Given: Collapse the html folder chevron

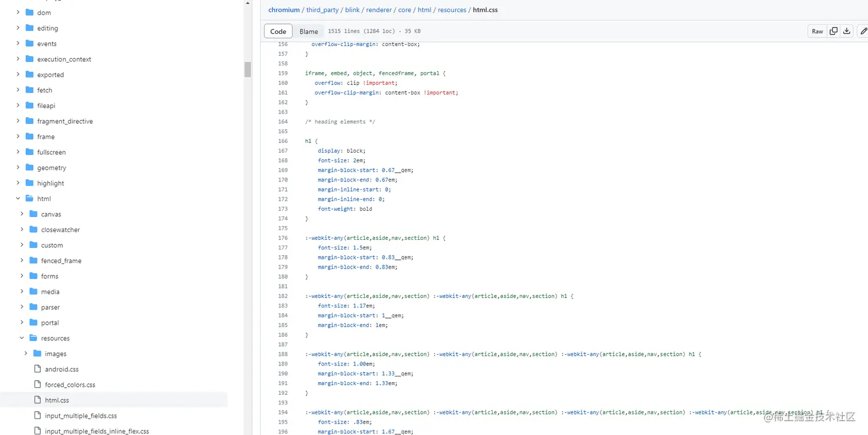Looking at the screenshot, I should 18,199.
